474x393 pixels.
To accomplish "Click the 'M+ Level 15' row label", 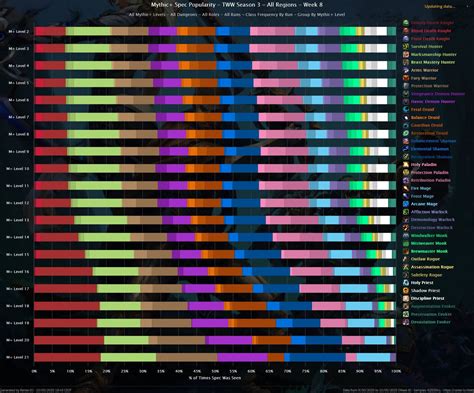I will click(18, 254).
